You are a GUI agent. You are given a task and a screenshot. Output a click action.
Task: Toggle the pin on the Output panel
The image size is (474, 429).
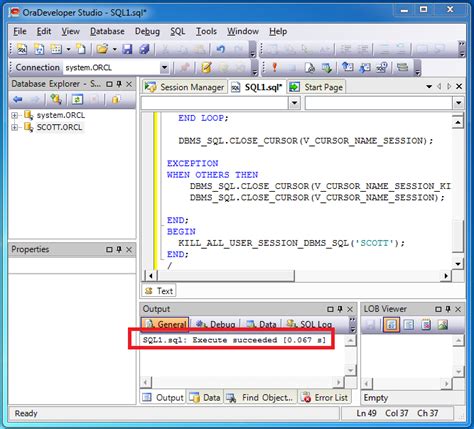click(340, 309)
